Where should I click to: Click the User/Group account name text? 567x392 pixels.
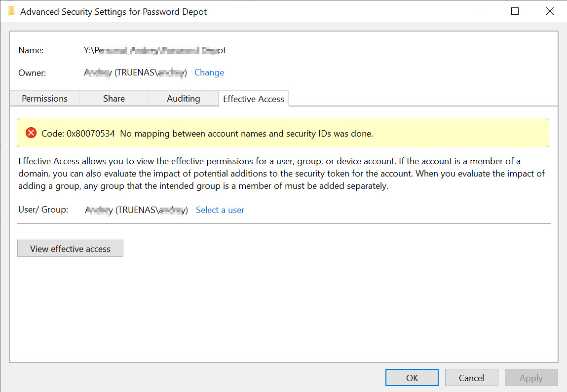136,210
